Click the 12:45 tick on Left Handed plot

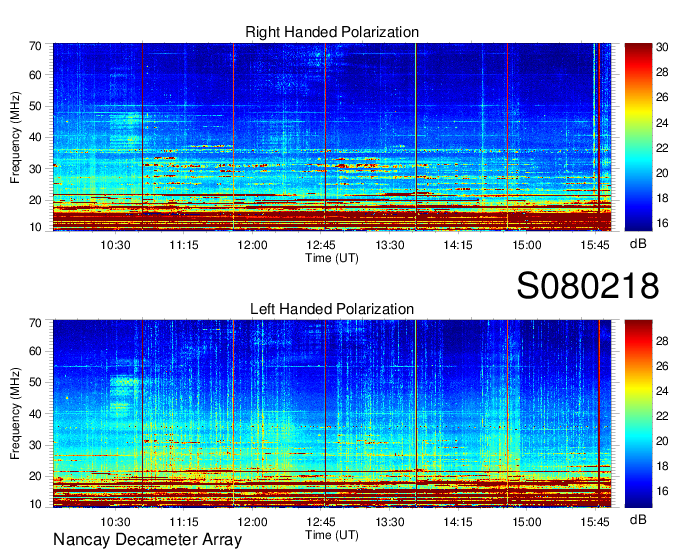pyautogui.click(x=321, y=522)
